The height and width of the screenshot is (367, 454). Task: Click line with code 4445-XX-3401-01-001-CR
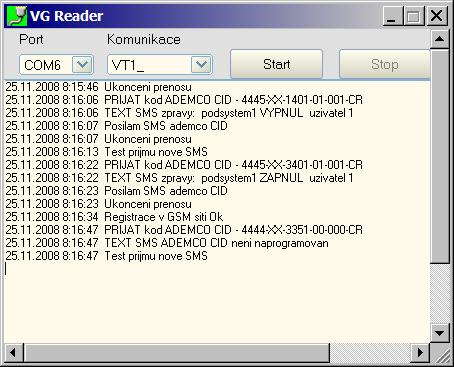(x=184, y=165)
